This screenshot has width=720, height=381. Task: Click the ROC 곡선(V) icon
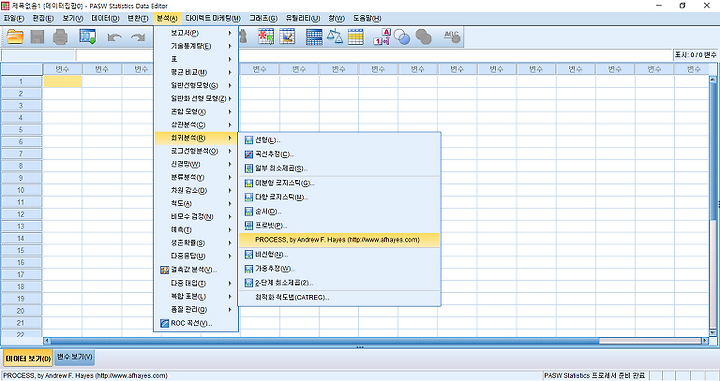click(x=164, y=323)
